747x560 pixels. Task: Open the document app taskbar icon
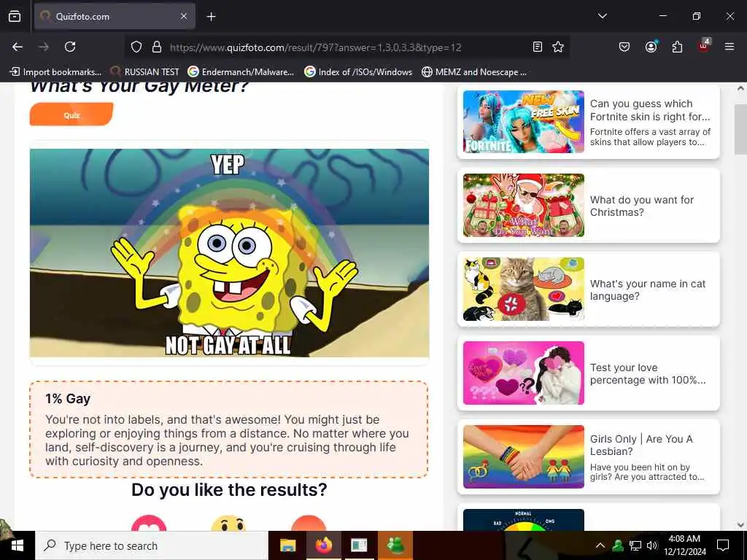[x=359, y=545]
